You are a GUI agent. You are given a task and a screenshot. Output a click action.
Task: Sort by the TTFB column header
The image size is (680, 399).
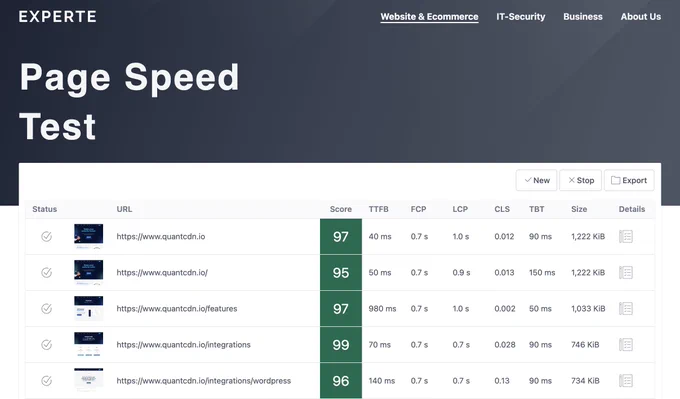click(x=379, y=209)
